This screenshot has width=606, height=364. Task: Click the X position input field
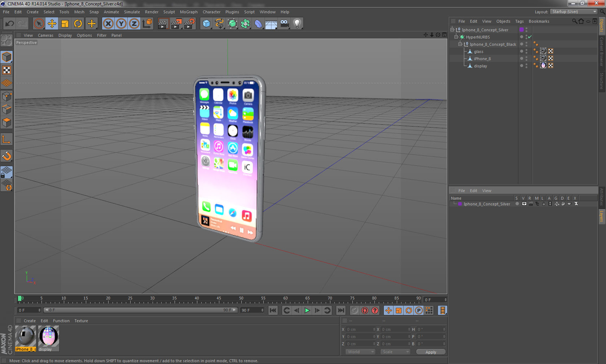point(360,329)
